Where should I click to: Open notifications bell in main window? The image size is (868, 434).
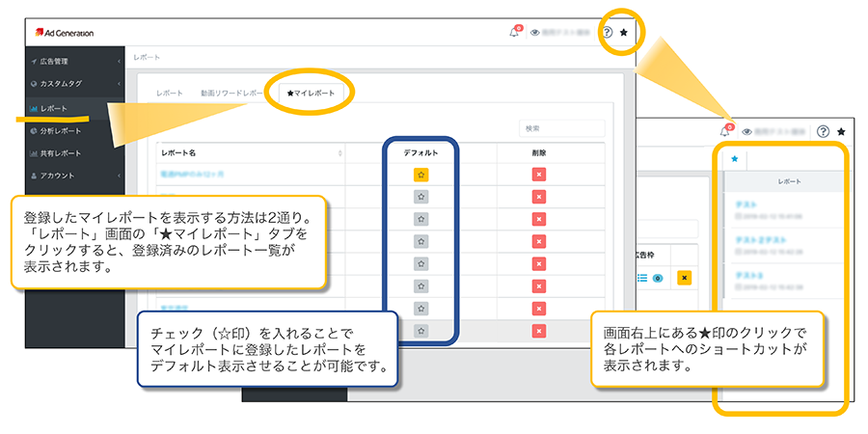click(x=514, y=32)
